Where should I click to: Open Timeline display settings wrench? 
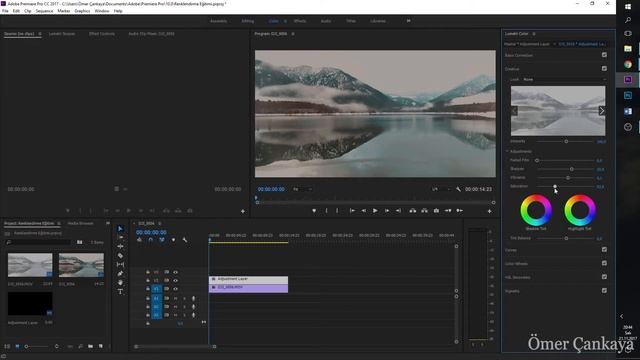184,240
